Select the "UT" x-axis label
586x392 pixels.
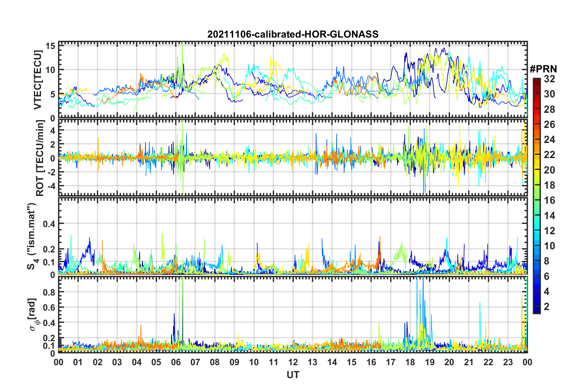(x=293, y=375)
